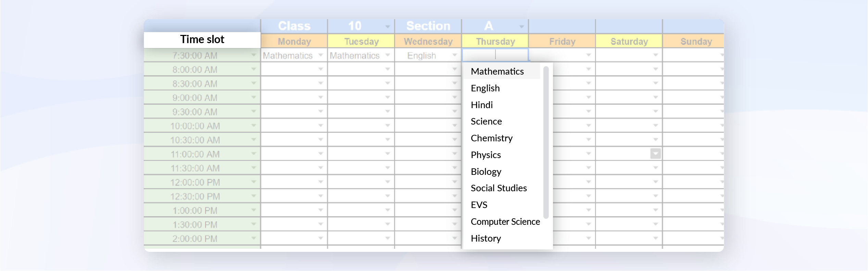The width and height of the screenshot is (868, 271).
Task: Select Mathematics from the subject list
Action: [497, 72]
